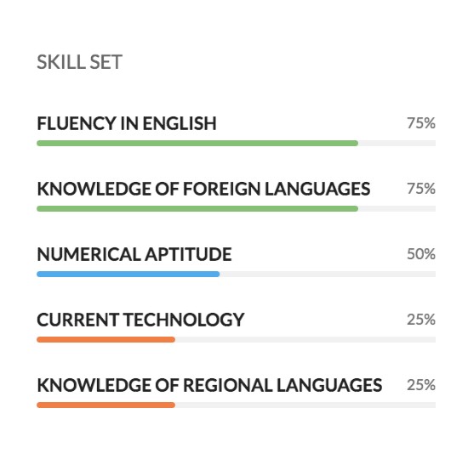Click the blue Numerical Aptitude progress bar
468x476 pixels.
tap(128, 274)
